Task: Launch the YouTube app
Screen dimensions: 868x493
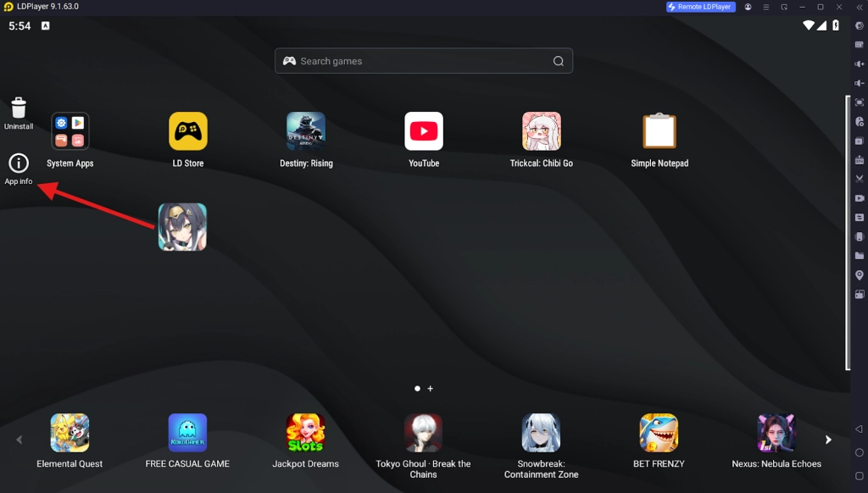Action: pyautogui.click(x=423, y=131)
